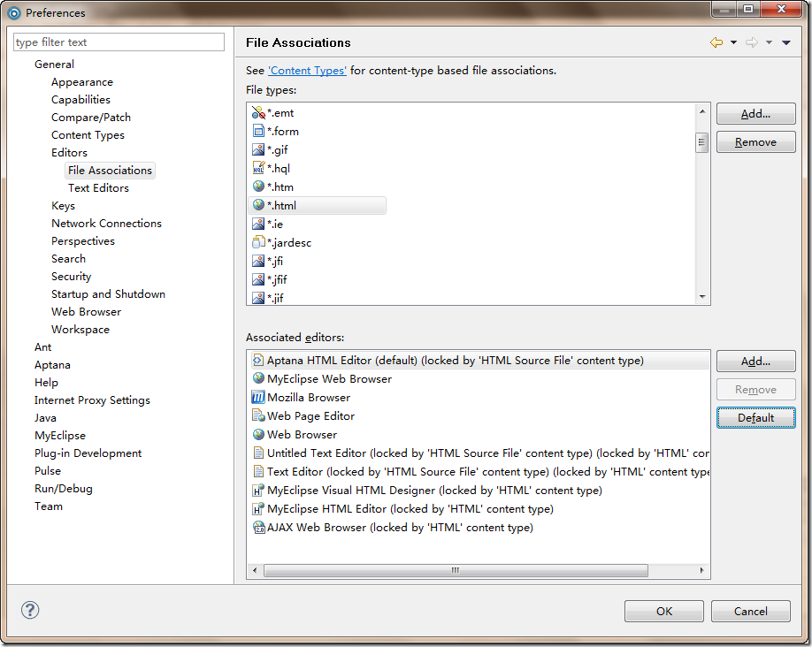Open the 'Content Types' link
Viewport: 812px width, 647px height.
[308, 71]
